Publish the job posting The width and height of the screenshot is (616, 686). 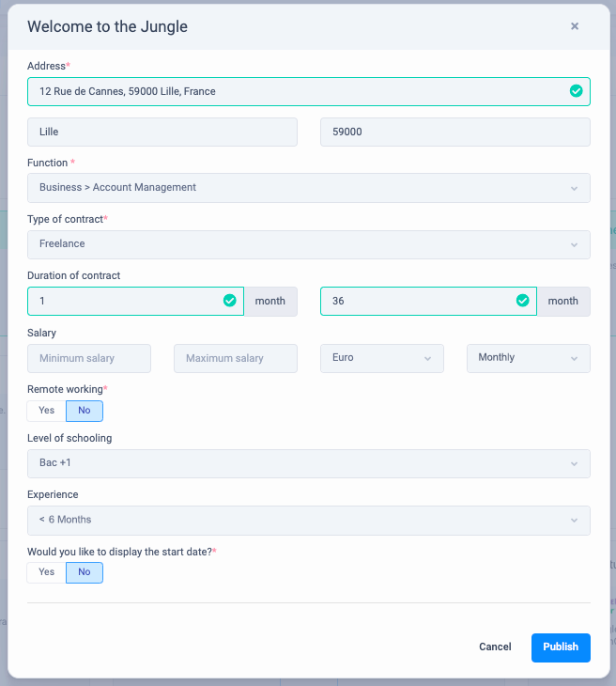tap(561, 647)
